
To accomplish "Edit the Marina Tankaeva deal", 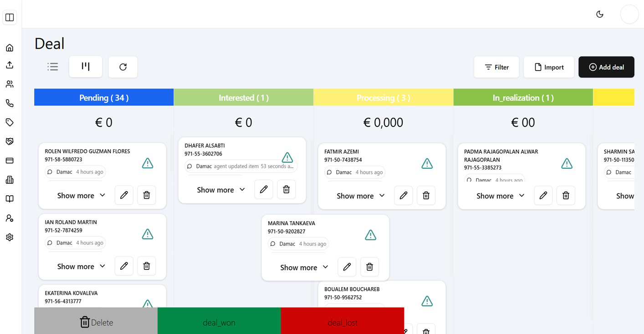I will pyautogui.click(x=347, y=267).
